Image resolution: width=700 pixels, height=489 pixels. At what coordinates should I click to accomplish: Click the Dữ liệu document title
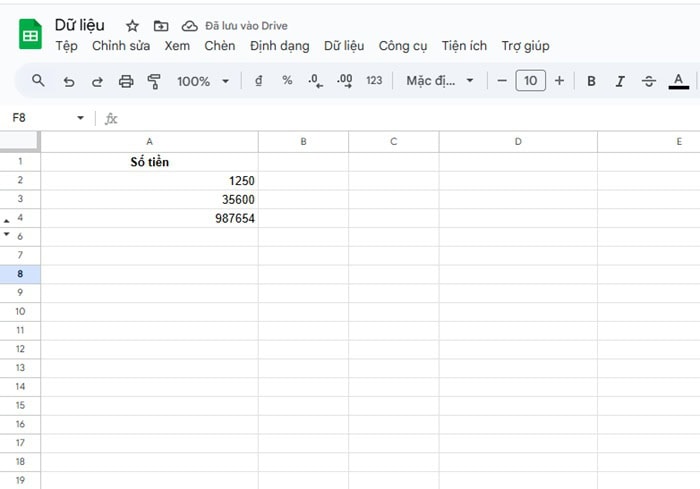coord(79,25)
